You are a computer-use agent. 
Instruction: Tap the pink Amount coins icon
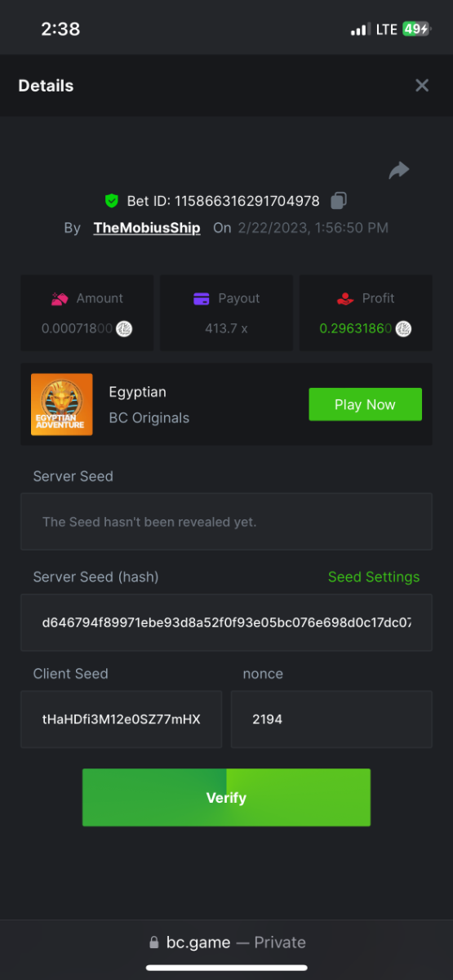coord(60,299)
